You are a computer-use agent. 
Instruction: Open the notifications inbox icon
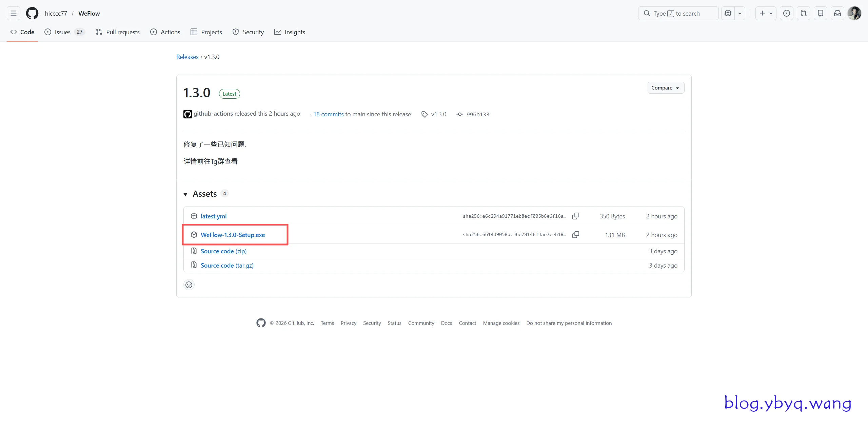[x=837, y=13]
